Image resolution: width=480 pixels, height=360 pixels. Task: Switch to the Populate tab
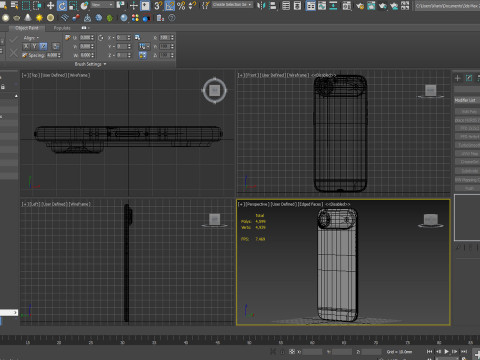click(x=62, y=28)
